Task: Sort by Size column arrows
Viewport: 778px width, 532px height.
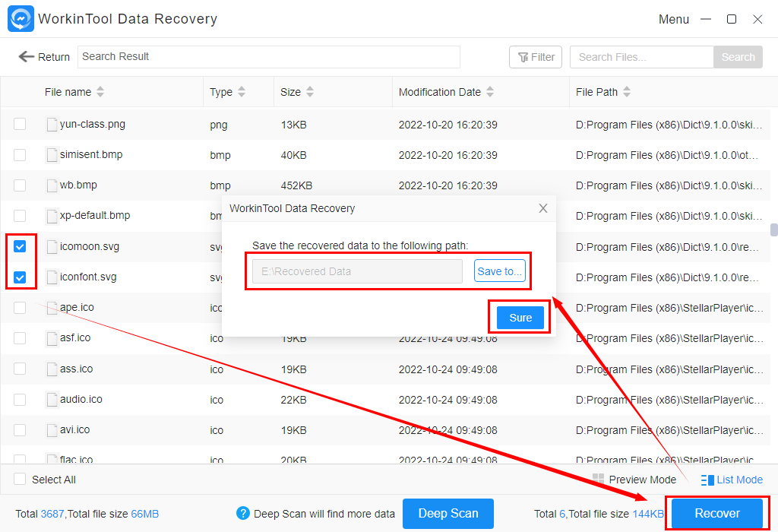Action: tap(310, 92)
